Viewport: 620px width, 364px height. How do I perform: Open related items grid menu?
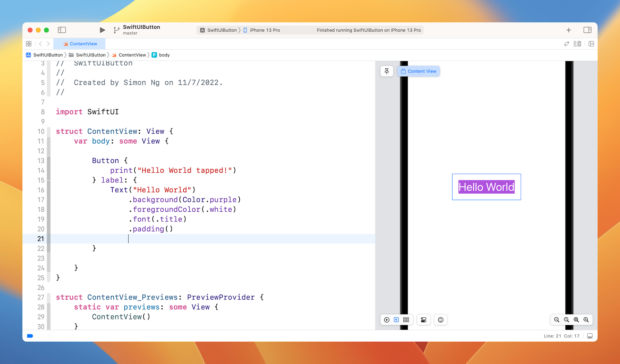coord(29,44)
